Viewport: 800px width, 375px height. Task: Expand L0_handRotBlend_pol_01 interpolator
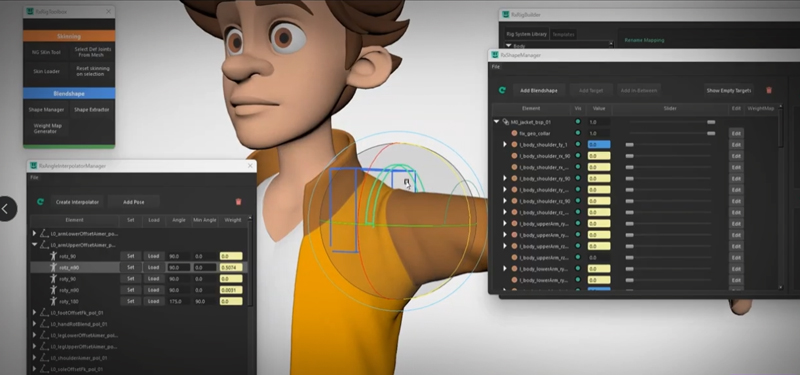coord(35,323)
